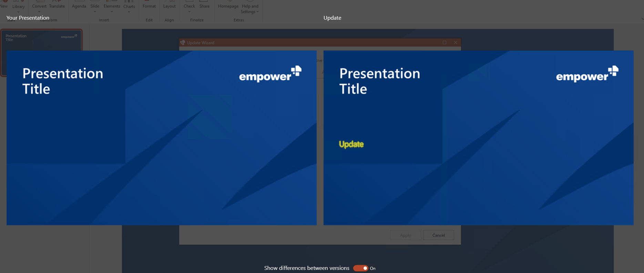644x273 pixels.
Task: Open the Slide dropdown in Insert group
Action: point(95,7)
